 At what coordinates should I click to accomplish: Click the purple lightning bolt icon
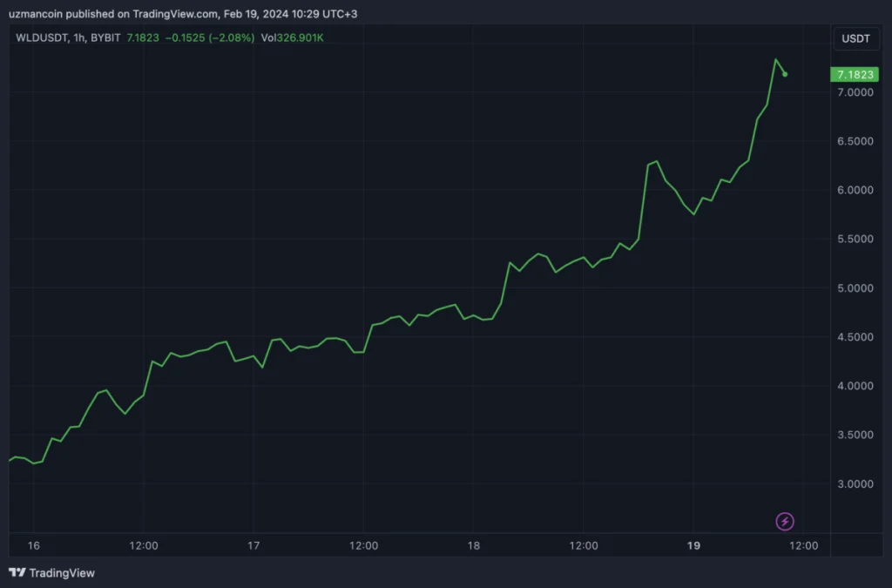pyautogui.click(x=785, y=522)
